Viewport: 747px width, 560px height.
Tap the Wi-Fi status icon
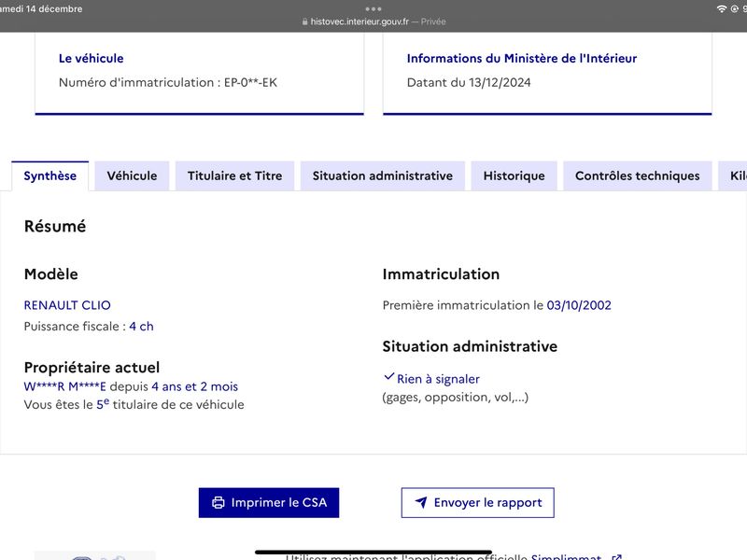click(722, 8)
